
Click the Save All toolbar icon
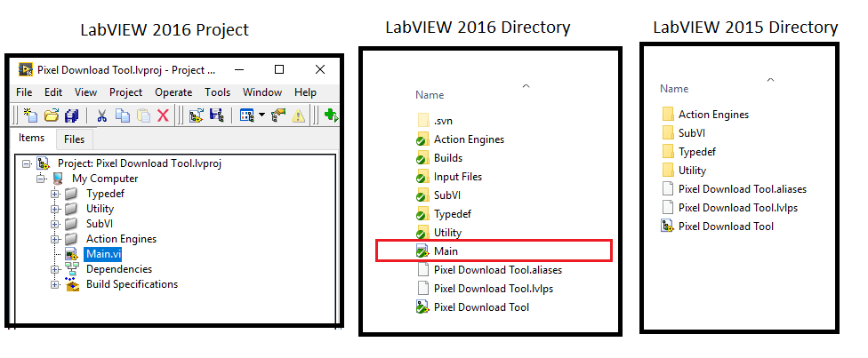[x=71, y=115]
